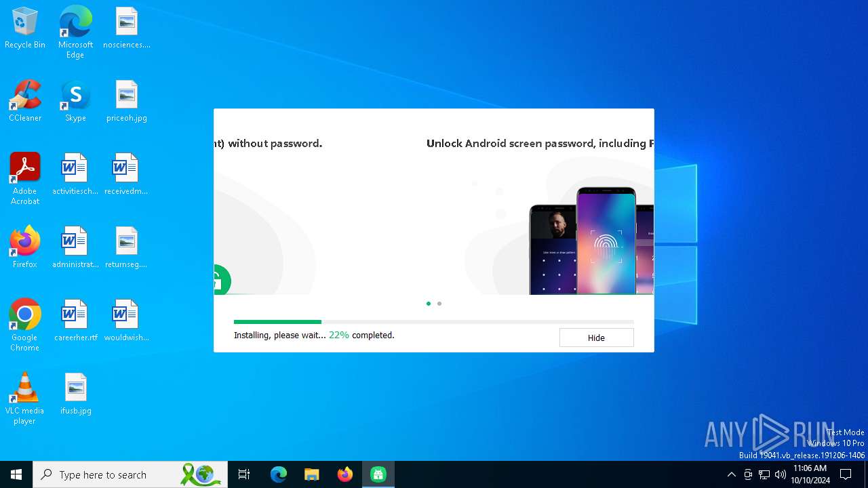Open Edge from the taskbar

279,474
